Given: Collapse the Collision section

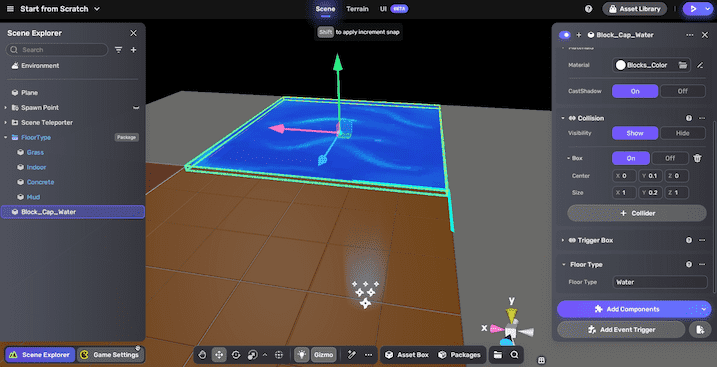Looking at the screenshot, I should tap(563, 118).
